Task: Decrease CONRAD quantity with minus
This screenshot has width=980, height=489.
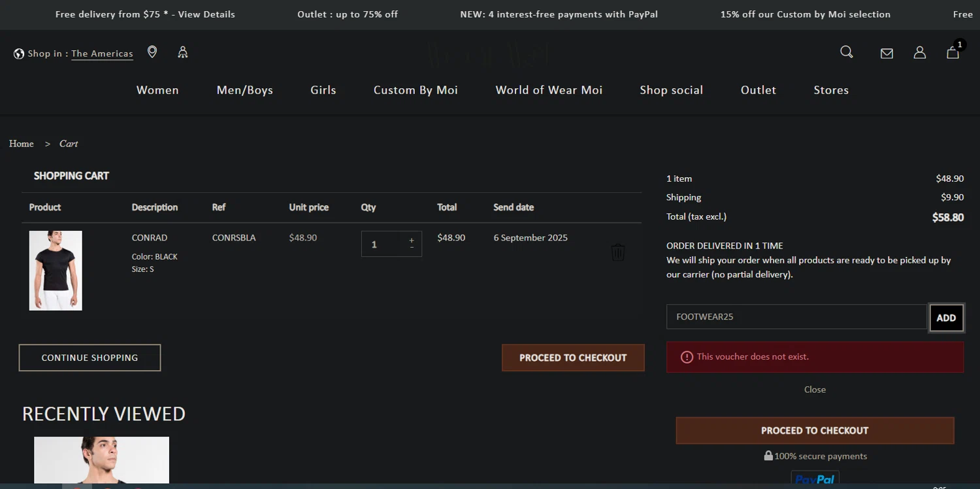Action: coord(412,248)
